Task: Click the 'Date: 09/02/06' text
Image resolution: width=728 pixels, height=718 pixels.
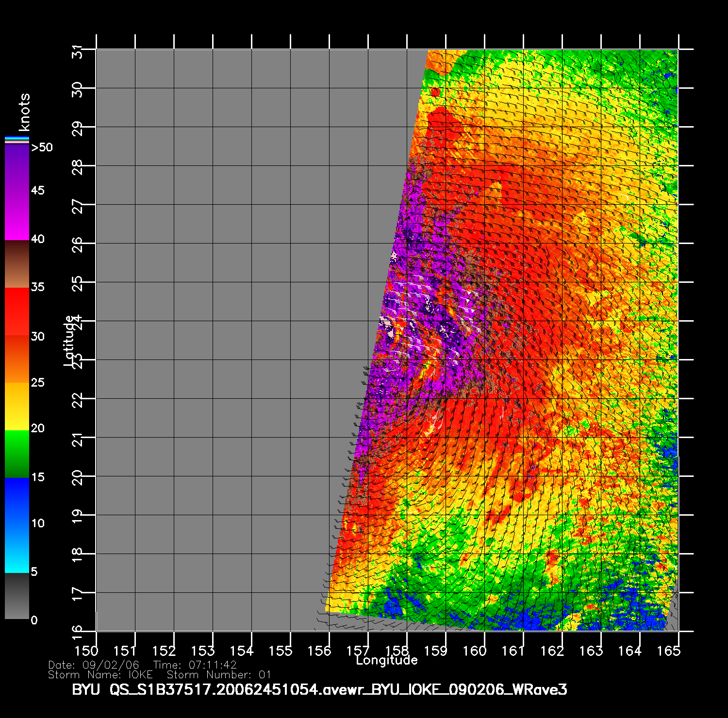Action: pyautogui.click(x=94, y=665)
